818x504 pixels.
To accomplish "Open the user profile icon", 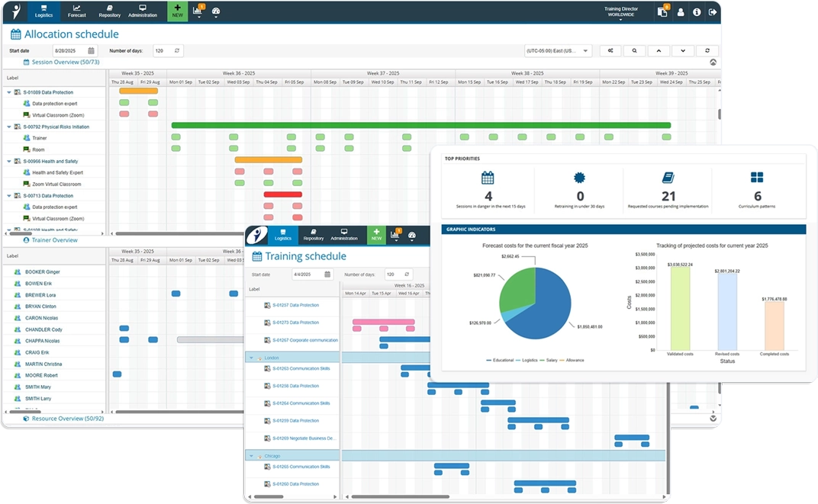I will 681,12.
